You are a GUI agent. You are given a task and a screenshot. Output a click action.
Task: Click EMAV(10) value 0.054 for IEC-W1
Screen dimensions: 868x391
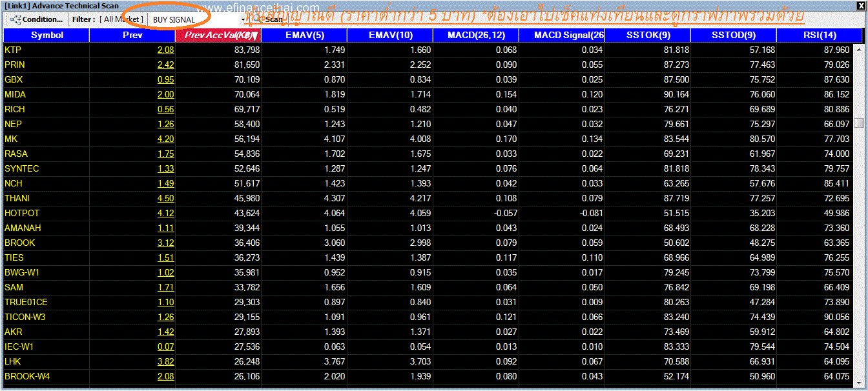(420, 346)
